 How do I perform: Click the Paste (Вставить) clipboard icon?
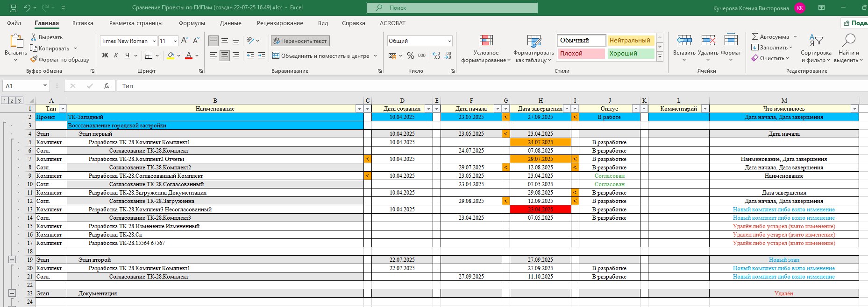click(x=16, y=41)
